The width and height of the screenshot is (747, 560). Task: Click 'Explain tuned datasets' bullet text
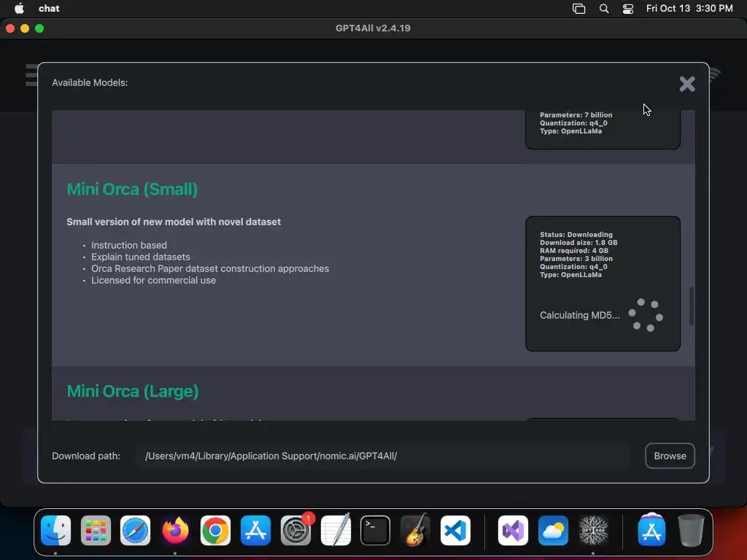(x=141, y=257)
